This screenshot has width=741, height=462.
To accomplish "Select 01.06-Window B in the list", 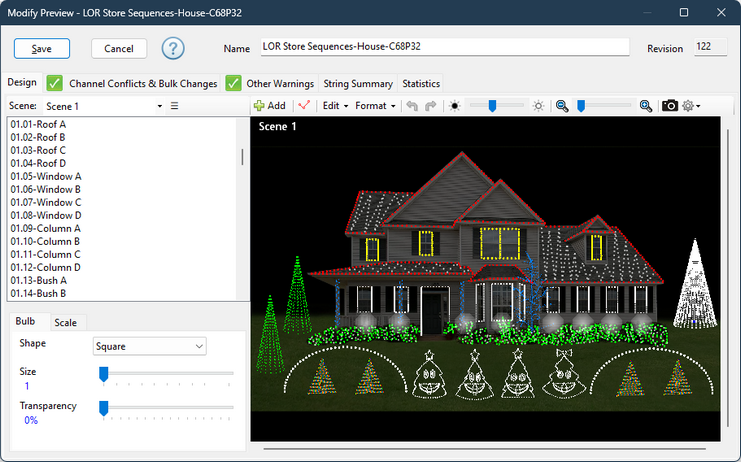I will [x=45, y=189].
